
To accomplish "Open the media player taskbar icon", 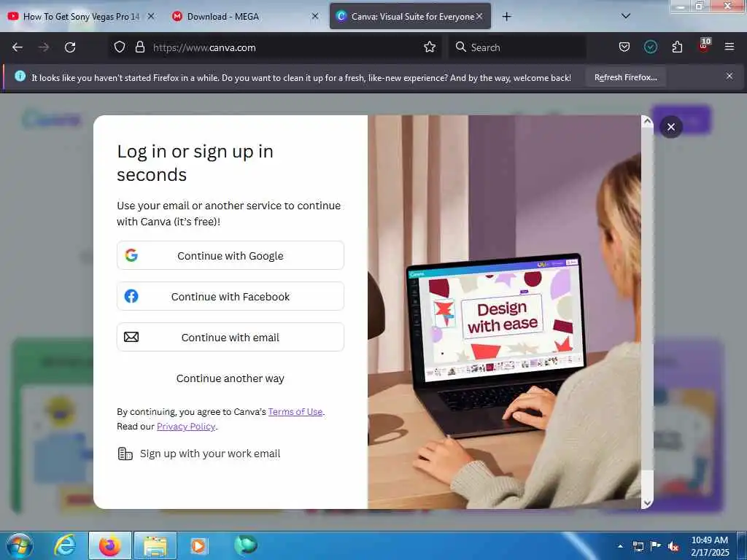I will pos(198,545).
